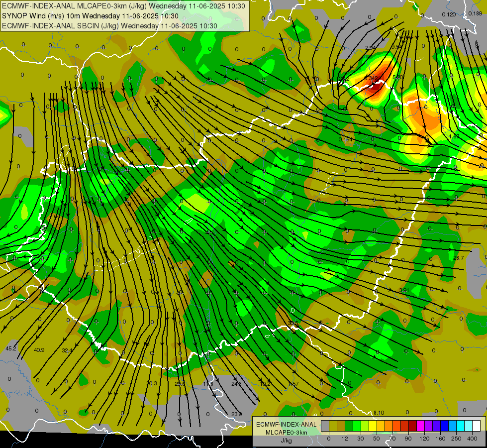The width and height of the screenshot is (487, 448).
Task: Click the legend scale value 12
Action: [x=345, y=439]
